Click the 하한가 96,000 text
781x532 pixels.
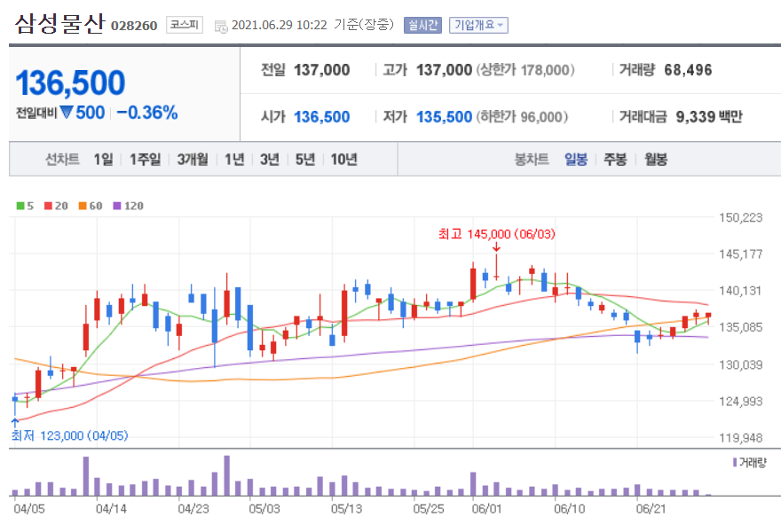522,117
